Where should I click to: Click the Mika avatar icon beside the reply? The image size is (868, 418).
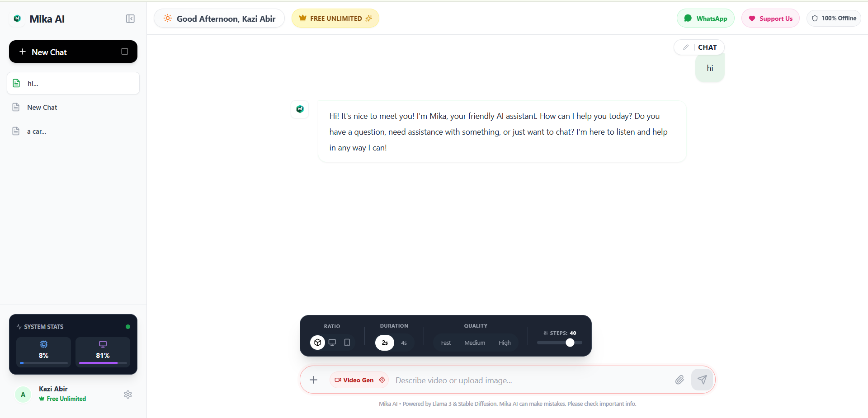click(300, 109)
